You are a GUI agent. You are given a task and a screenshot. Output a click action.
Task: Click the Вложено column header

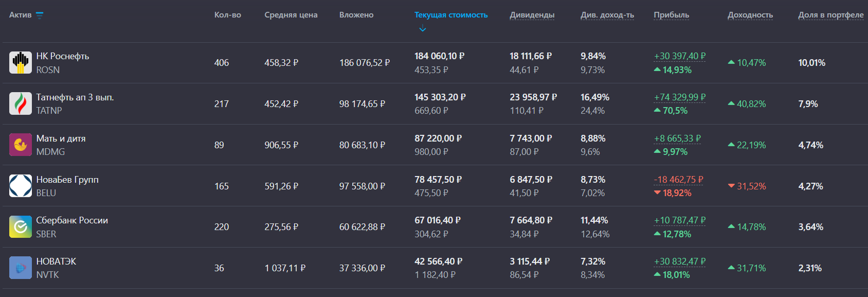(x=356, y=15)
